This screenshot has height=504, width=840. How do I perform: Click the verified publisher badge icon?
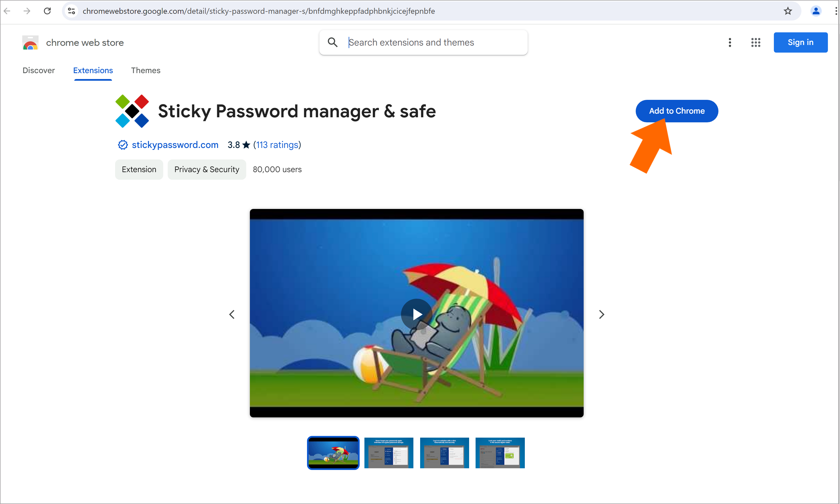(x=123, y=145)
